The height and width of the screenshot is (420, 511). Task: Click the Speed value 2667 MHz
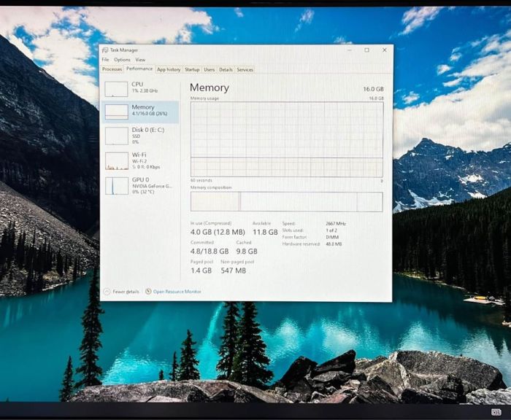click(x=336, y=224)
